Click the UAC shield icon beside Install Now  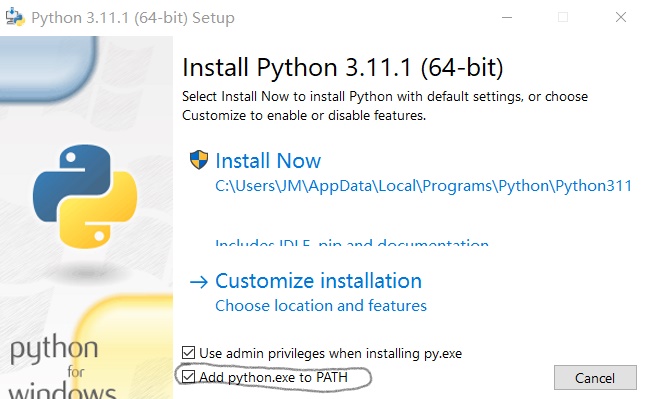(199, 160)
